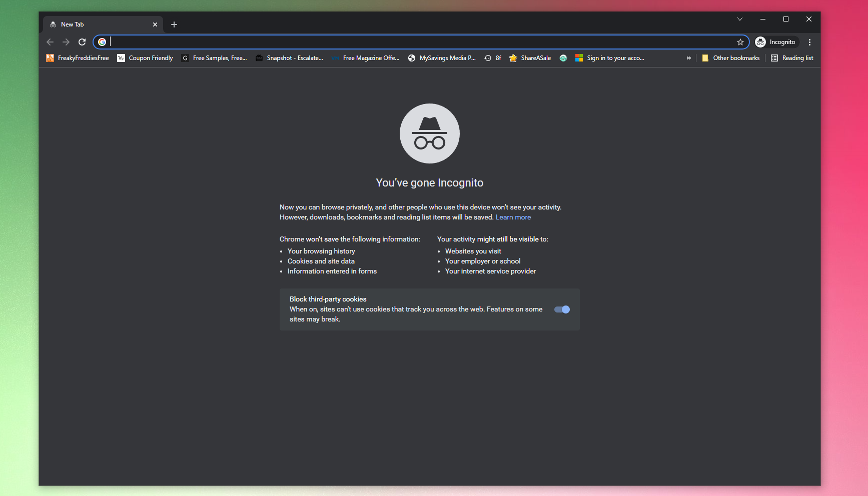This screenshot has width=868, height=496.
Task: Open the 8f history bookmark
Action: 493,58
